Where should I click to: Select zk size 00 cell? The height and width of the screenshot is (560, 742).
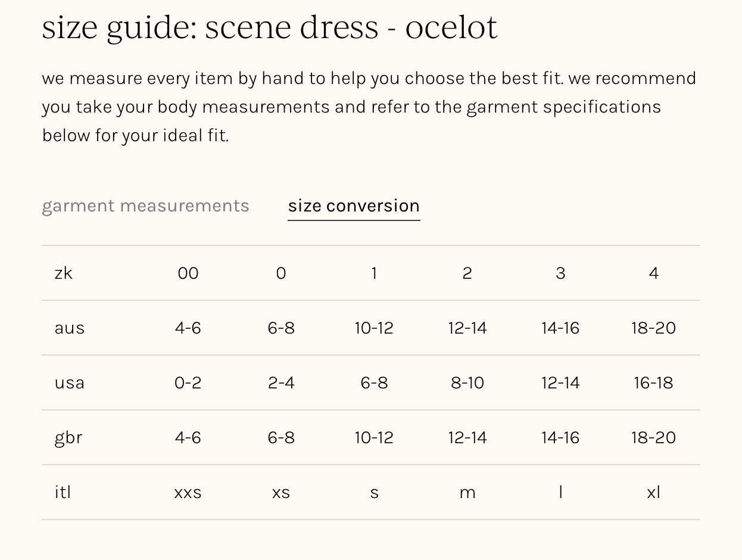[x=188, y=273]
